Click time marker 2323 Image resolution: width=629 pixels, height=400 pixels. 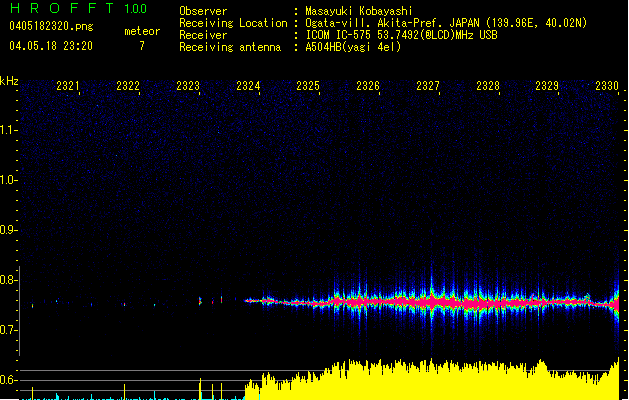pyautogui.click(x=188, y=86)
